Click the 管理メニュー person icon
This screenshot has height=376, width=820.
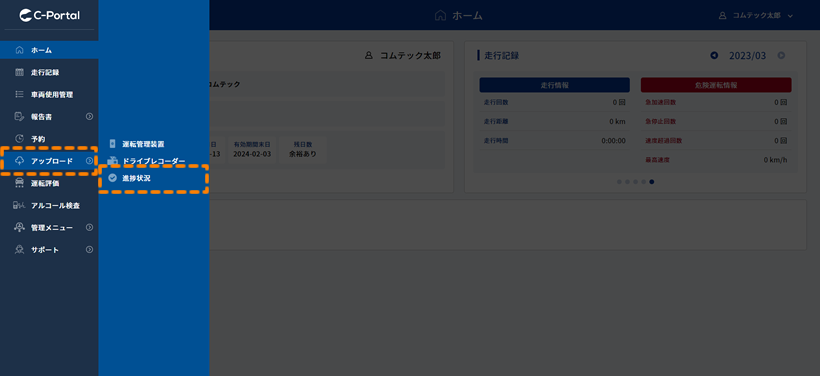coord(19,227)
